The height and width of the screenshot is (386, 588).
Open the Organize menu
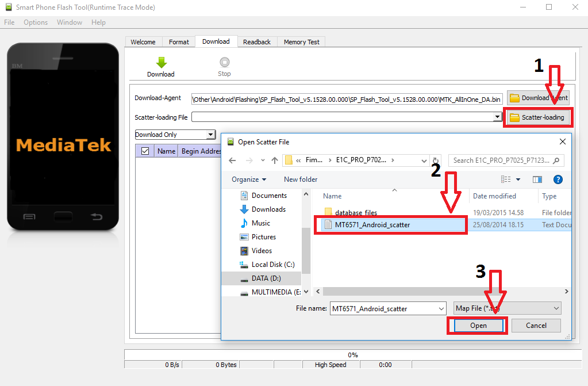(x=249, y=179)
